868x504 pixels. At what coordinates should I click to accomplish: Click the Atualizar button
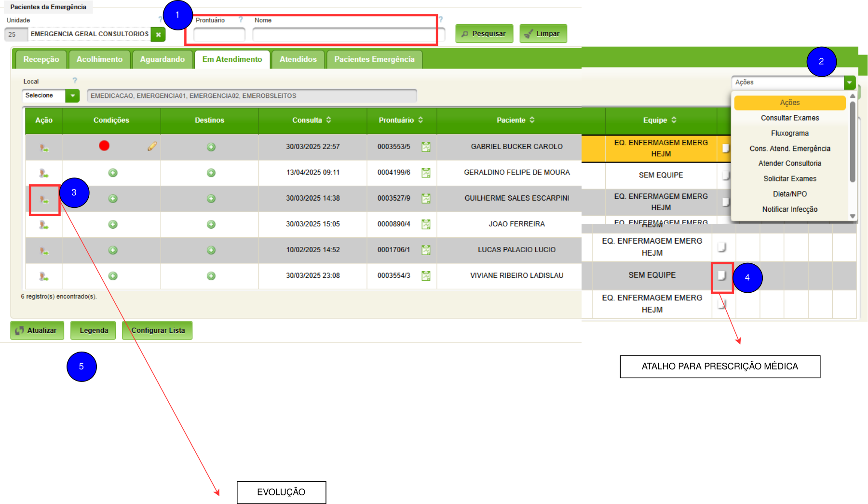[37, 330]
